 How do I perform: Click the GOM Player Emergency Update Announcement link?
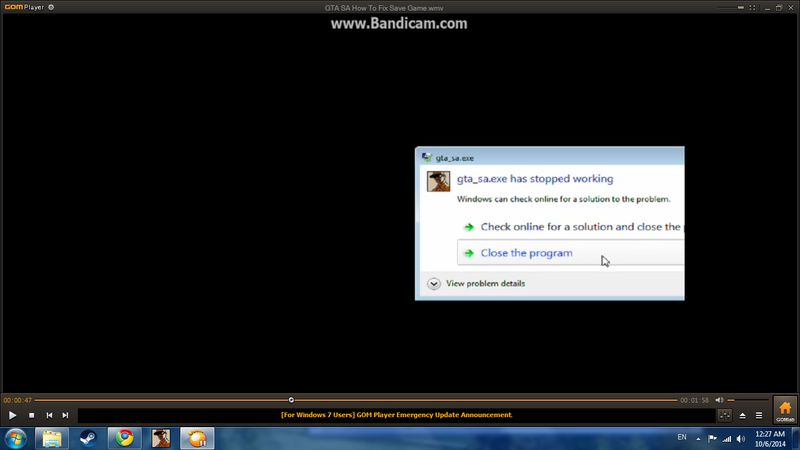click(x=396, y=415)
